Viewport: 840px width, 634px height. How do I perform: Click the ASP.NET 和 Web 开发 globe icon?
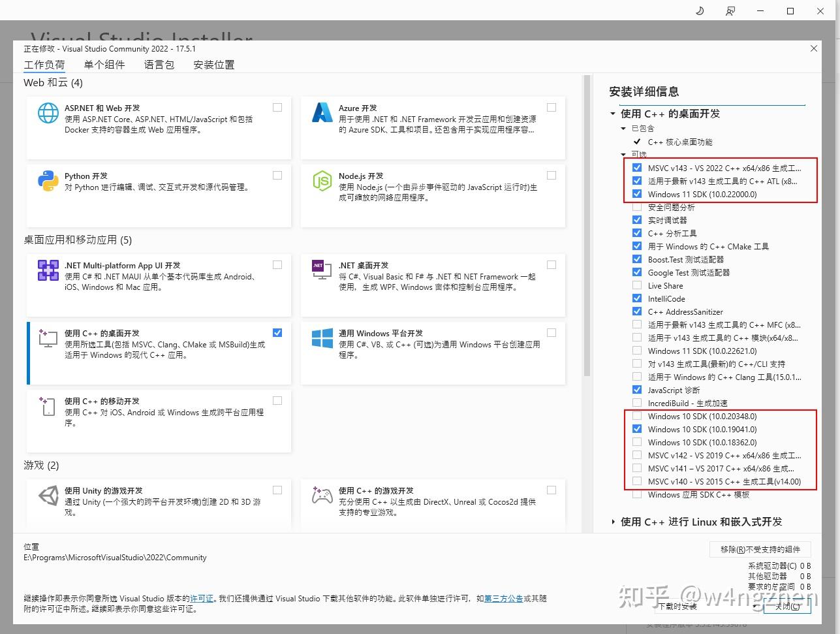[x=48, y=113]
